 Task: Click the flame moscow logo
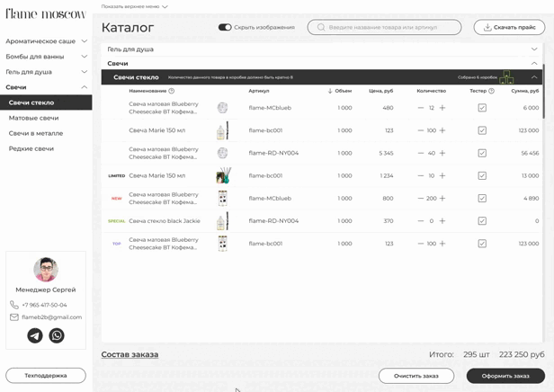point(46,13)
